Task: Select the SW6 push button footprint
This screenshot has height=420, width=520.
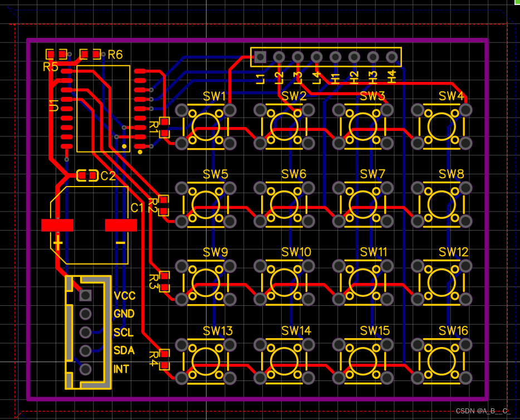Action: click(x=284, y=204)
